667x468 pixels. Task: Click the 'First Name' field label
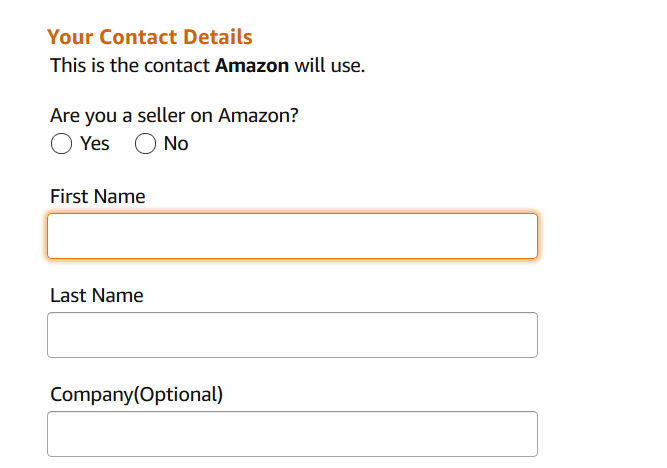(98, 197)
